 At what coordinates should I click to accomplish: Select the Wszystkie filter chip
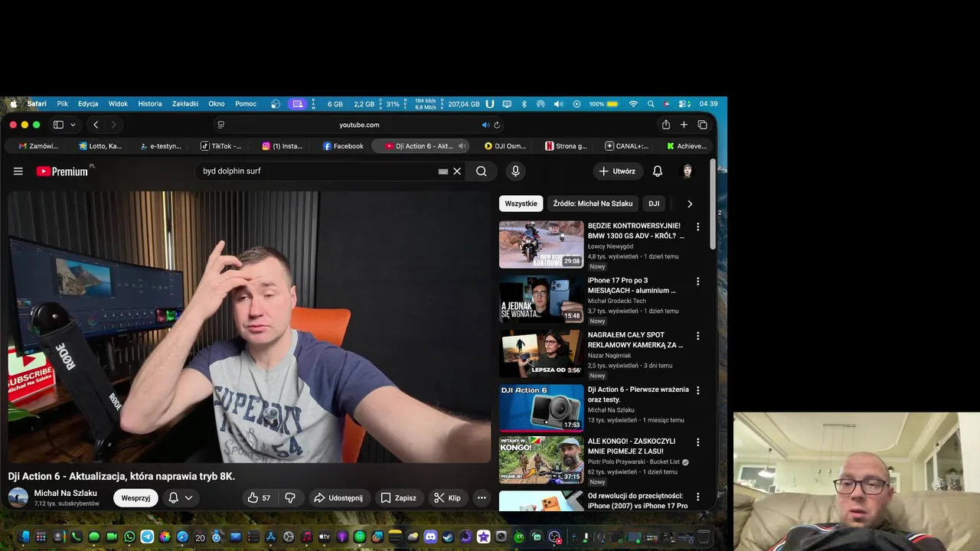pos(521,204)
